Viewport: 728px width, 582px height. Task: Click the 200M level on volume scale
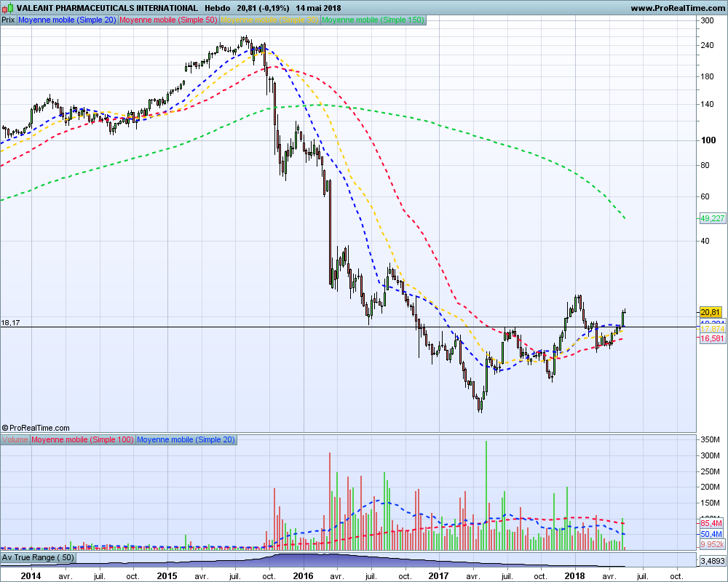pos(711,487)
